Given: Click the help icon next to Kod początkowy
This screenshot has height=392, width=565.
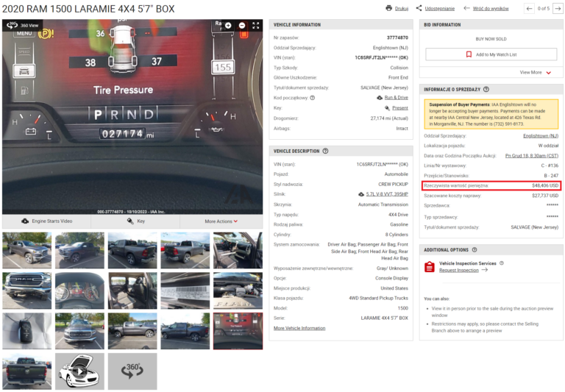Looking at the screenshot, I should click(x=313, y=97).
